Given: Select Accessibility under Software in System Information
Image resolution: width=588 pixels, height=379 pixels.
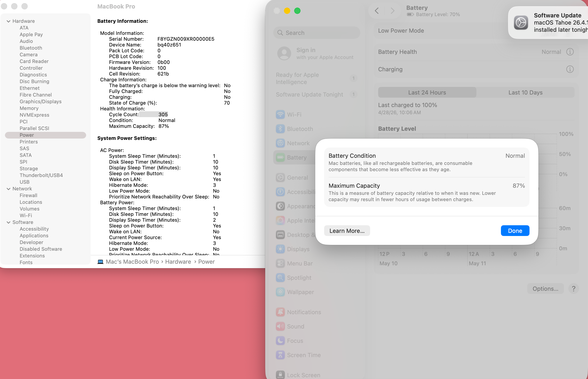Looking at the screenshot, I should (x=34, y=229).
